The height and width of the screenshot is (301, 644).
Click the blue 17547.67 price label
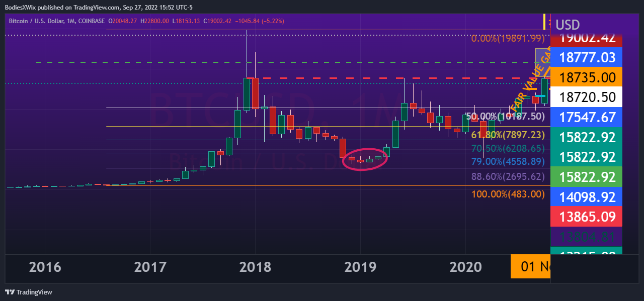[587, 117]
